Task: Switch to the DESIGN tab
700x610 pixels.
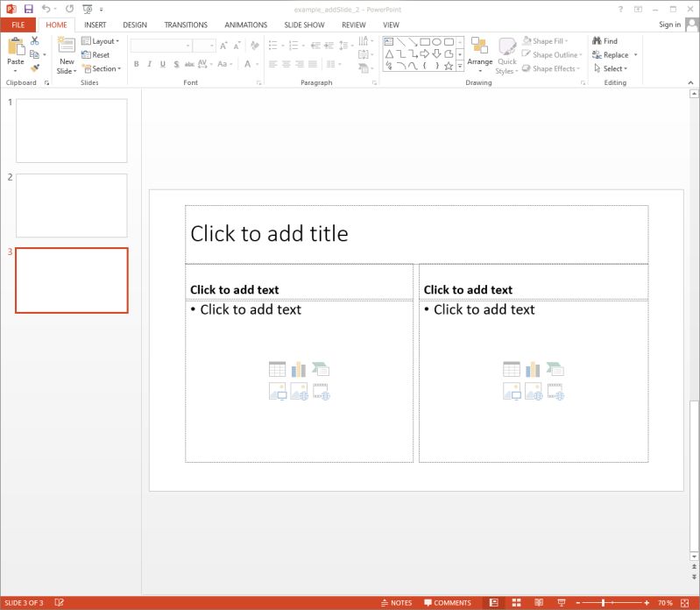Action: [135, 25]
